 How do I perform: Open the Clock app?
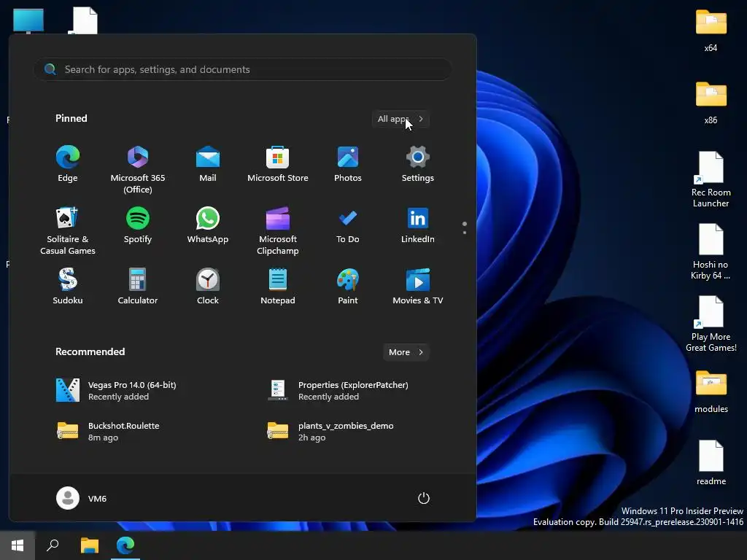pyautogui.click(x=208, y=287)
